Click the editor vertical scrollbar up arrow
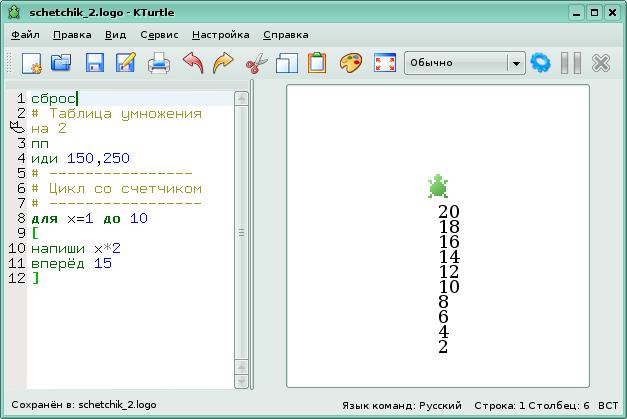The height and width of the screenshot is (419, 627). [x=241, y=98]
